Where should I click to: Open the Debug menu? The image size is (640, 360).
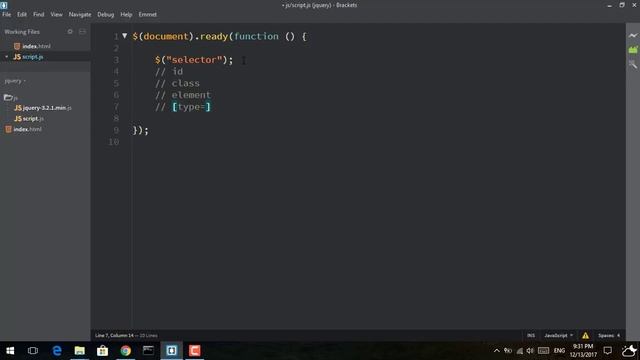105,14
